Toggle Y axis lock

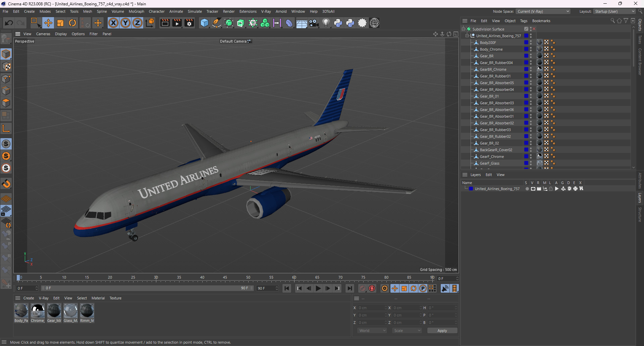click(x=125, y=23)
